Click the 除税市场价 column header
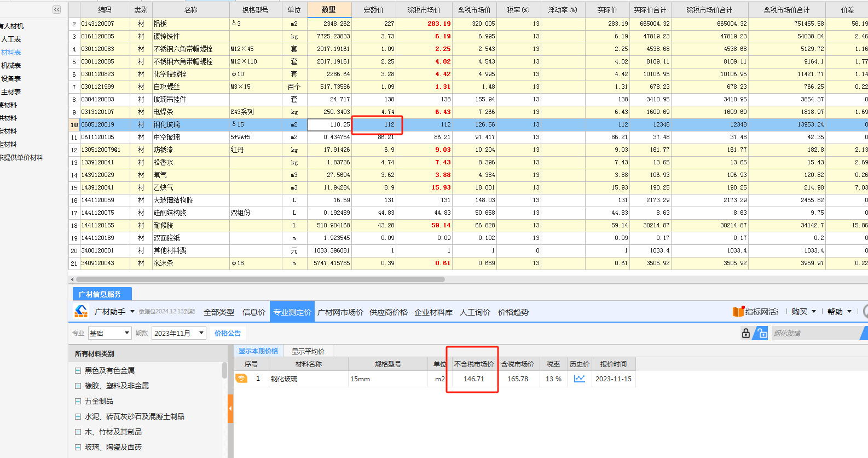This screenshot has width=868, height=458. click(424, 10)
